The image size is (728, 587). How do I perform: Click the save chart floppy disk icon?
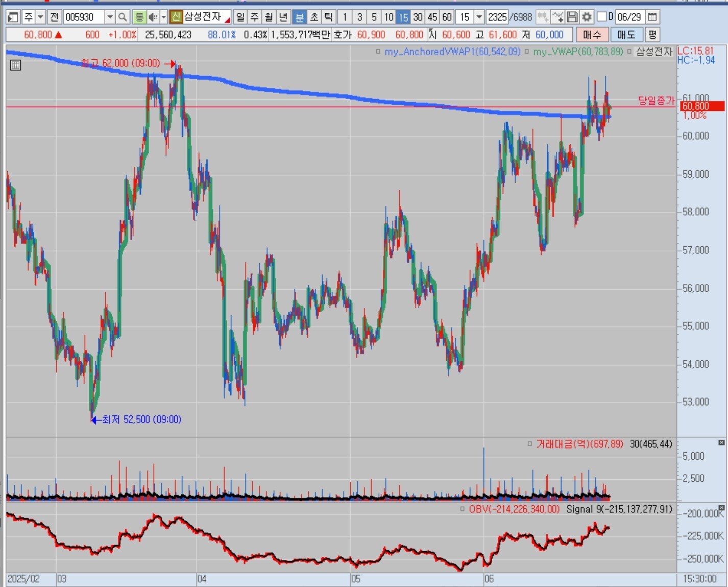point(572,17)
